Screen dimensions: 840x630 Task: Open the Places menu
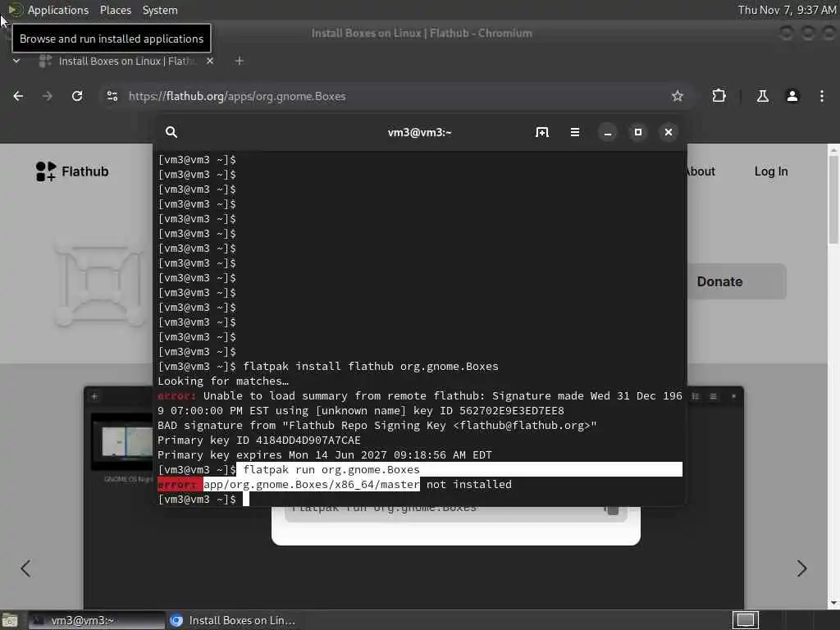point(115,10)
